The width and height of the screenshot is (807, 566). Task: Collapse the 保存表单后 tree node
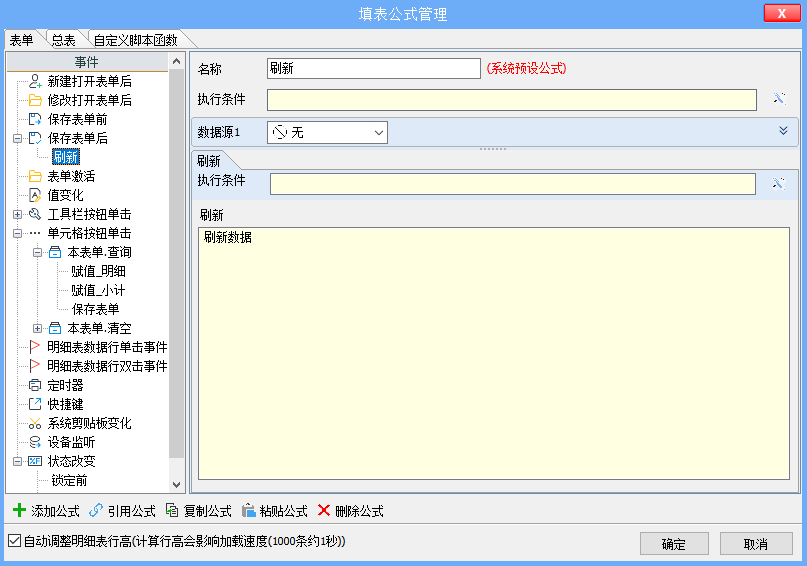(17, 138)
